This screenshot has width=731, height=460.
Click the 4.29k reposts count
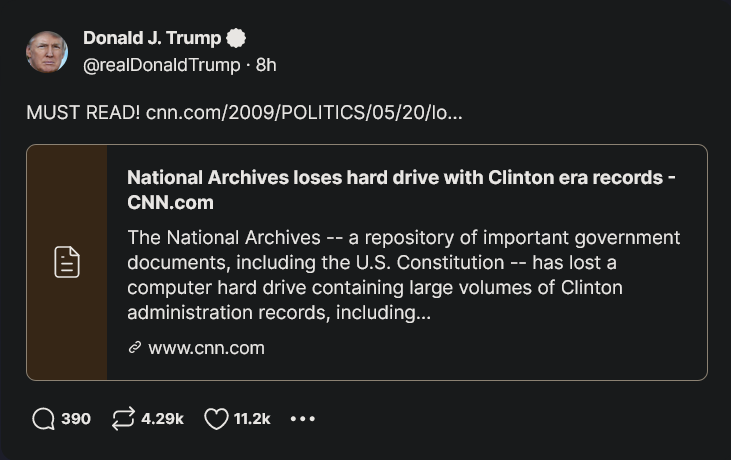[162, 419]
